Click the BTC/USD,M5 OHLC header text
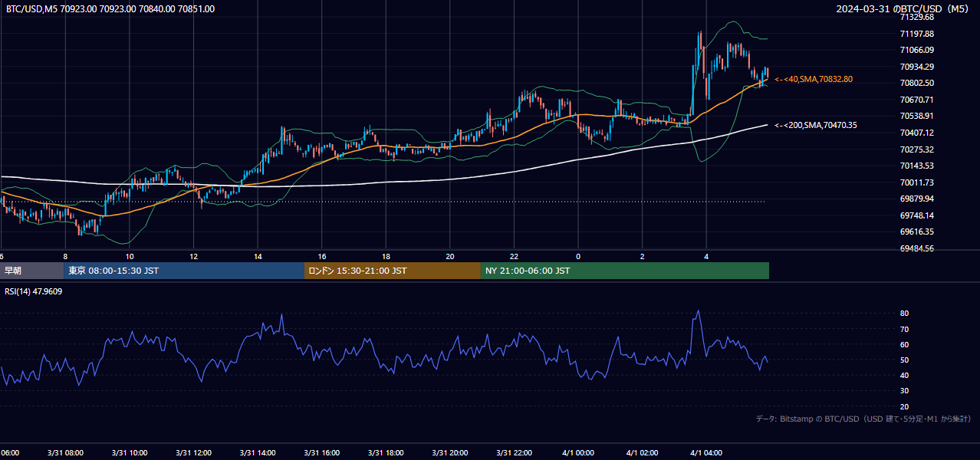The width and height of the screenshot is (980, 460). click(110, 9)
